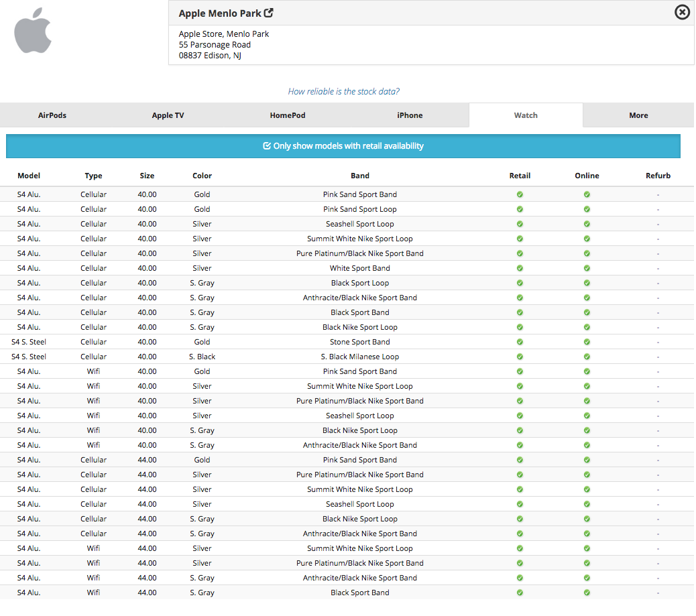The height and width of the screenshot is (616, 696).
Task: Click the Apple Menlo Park store title
Action: click(220, 13)
